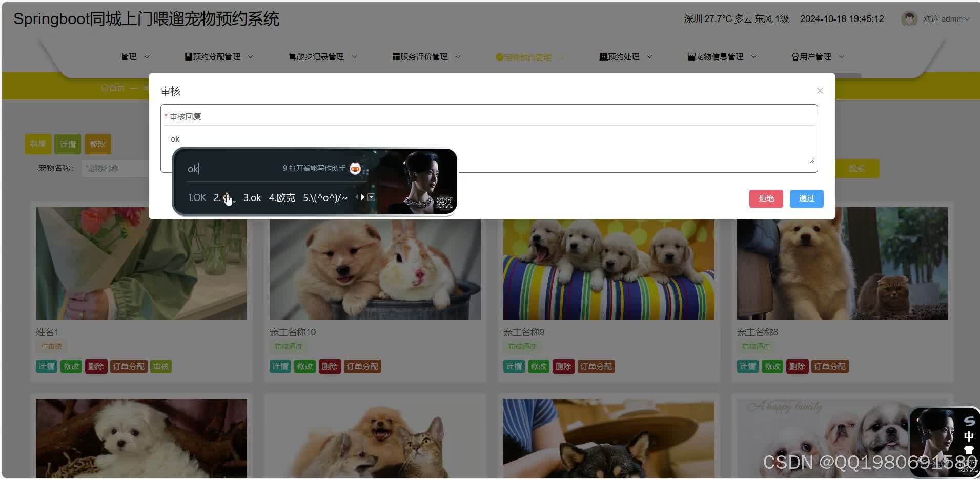
Task: Click the 散步记录管理 footprint icon
Action: (291, 56)
